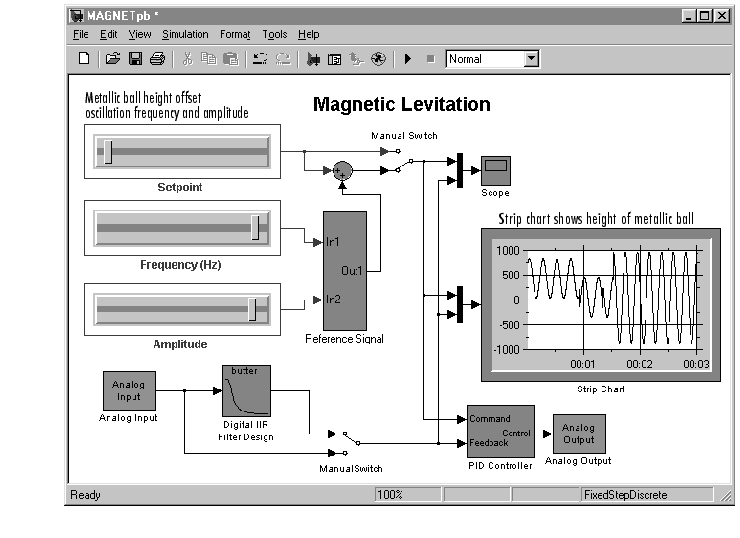The width and height of the screenshot is (740, 538).
Task: Open the Library Browser icon
Action: point(313,59)
